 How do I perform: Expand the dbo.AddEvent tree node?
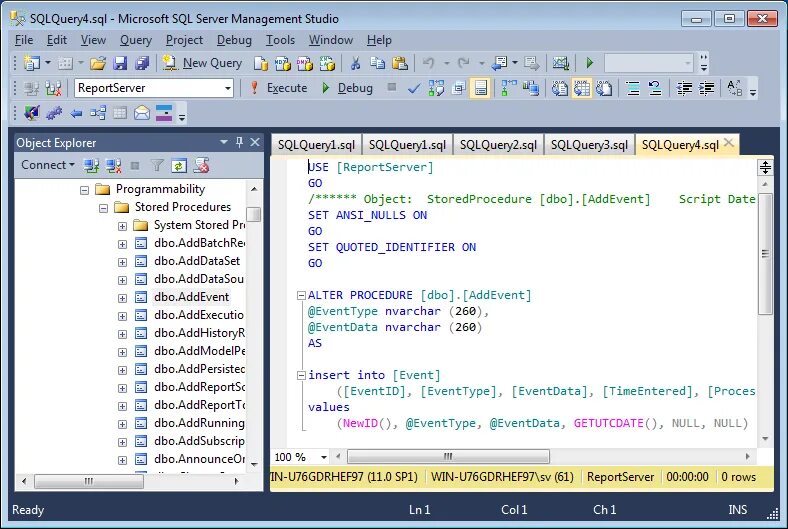click(122, 298)
